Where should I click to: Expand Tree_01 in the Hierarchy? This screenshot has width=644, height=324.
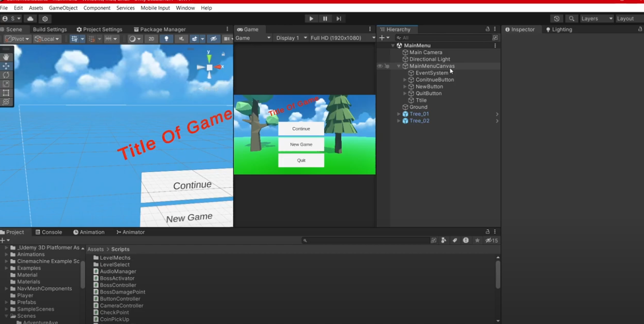coord(399,114)
